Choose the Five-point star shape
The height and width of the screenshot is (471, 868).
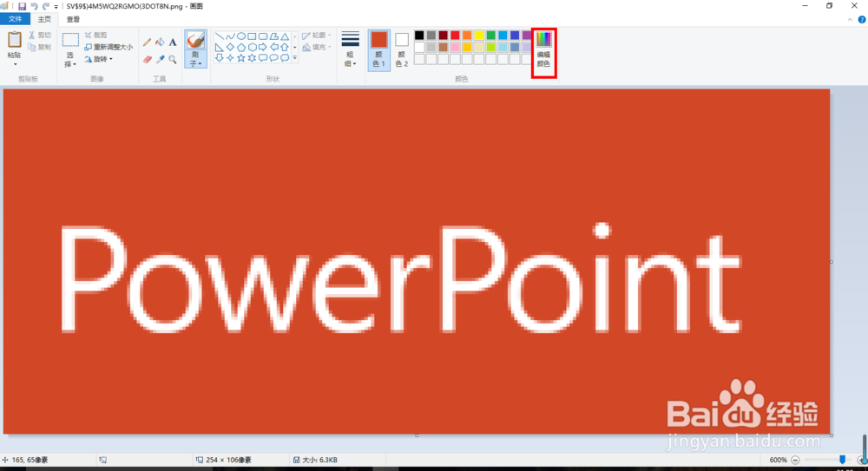241,57
